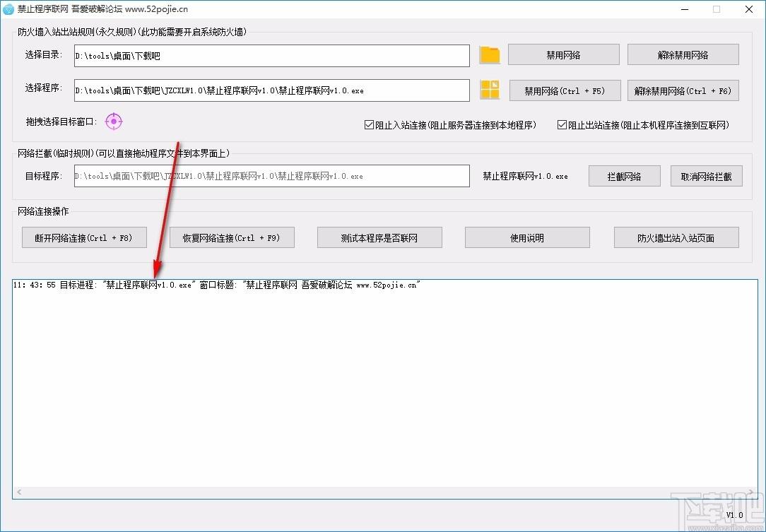Toggle 阻止出站连接 checkbox

point(562,125)
